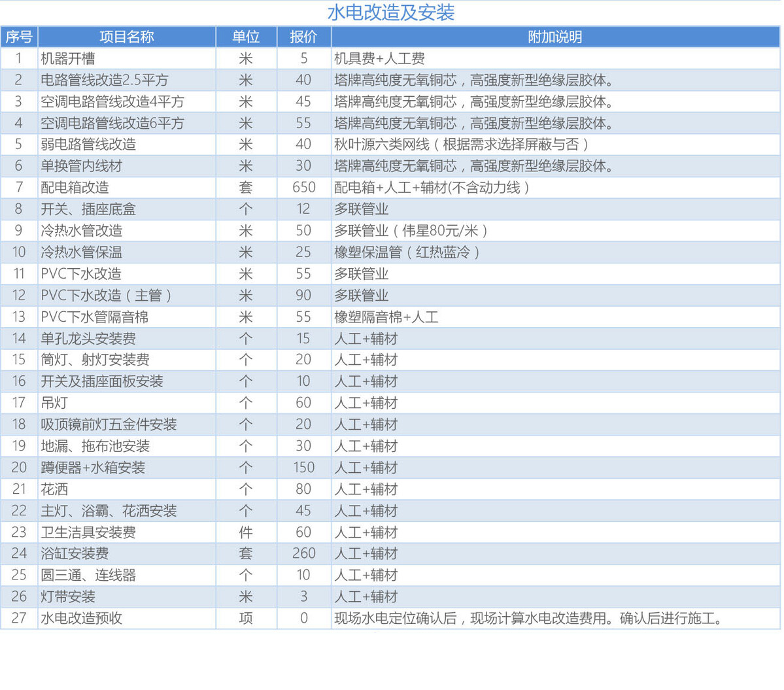
Task: Click the price 650
Action: click(x=303, y=188)
